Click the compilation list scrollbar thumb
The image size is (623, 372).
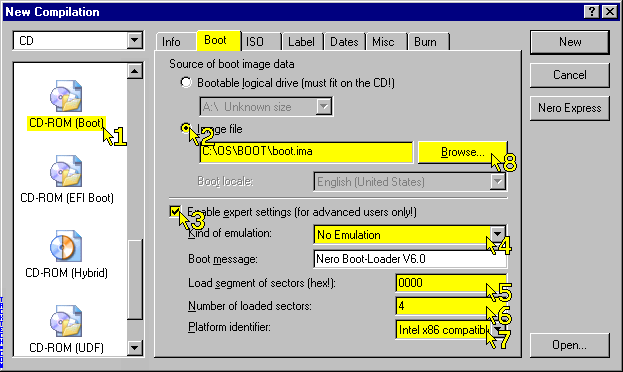point(135,279)
